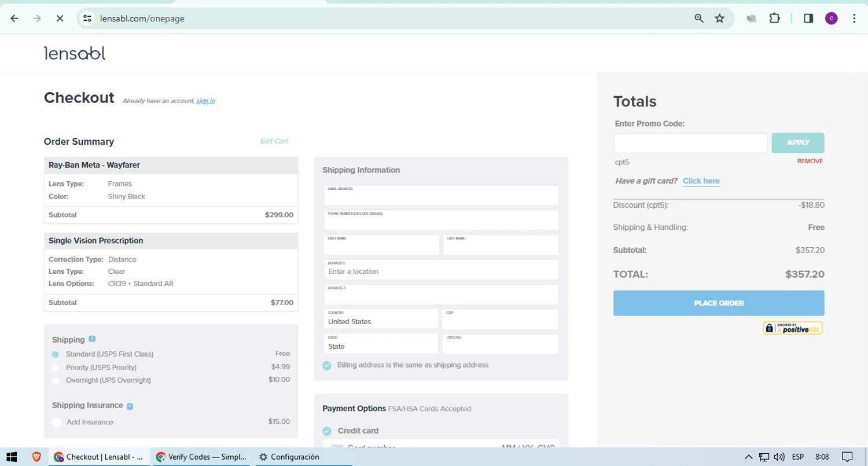Click the gift card Click here link
Screen dimensions: 868x466
(x=701, y=181)
